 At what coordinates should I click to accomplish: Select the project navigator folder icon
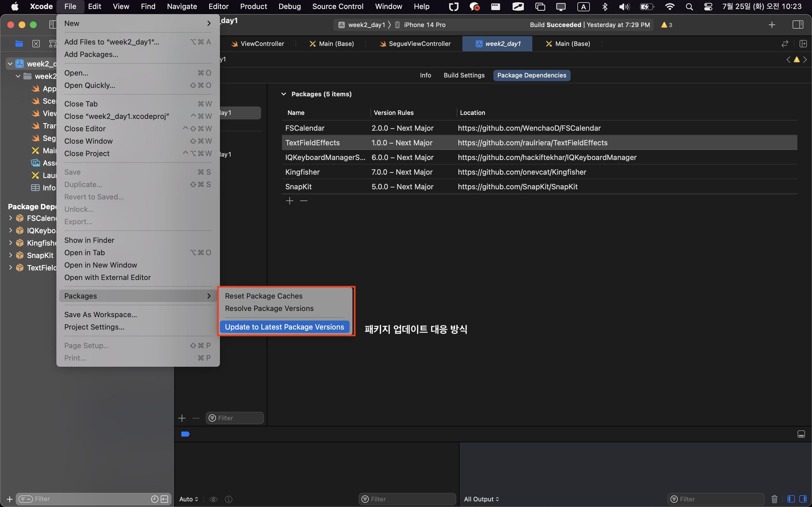pos(19,44)
